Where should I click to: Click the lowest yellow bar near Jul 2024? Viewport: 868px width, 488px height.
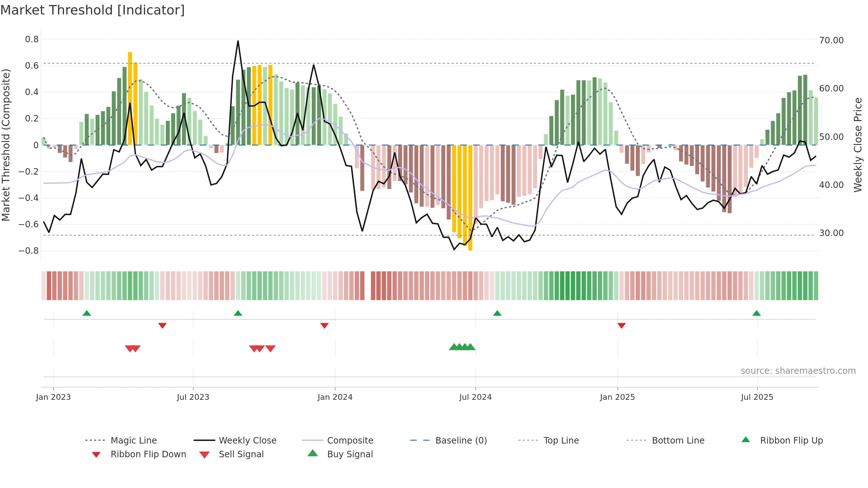tap(471, 198)
